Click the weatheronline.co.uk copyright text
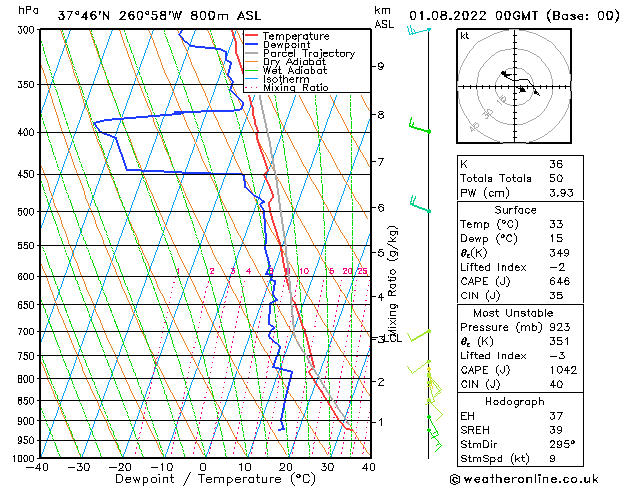The image size is (629, 486). click(524, 479)
